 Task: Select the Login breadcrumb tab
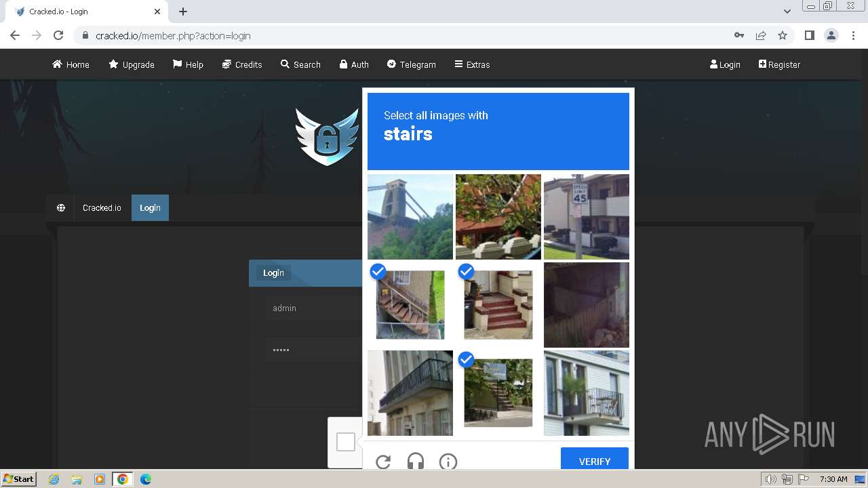click(x=150, y=207)
